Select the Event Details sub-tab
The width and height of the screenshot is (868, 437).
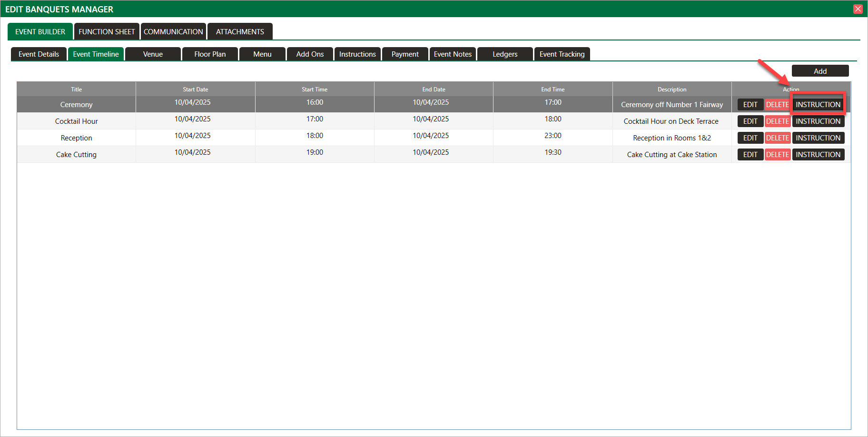[x=39, y=54]
